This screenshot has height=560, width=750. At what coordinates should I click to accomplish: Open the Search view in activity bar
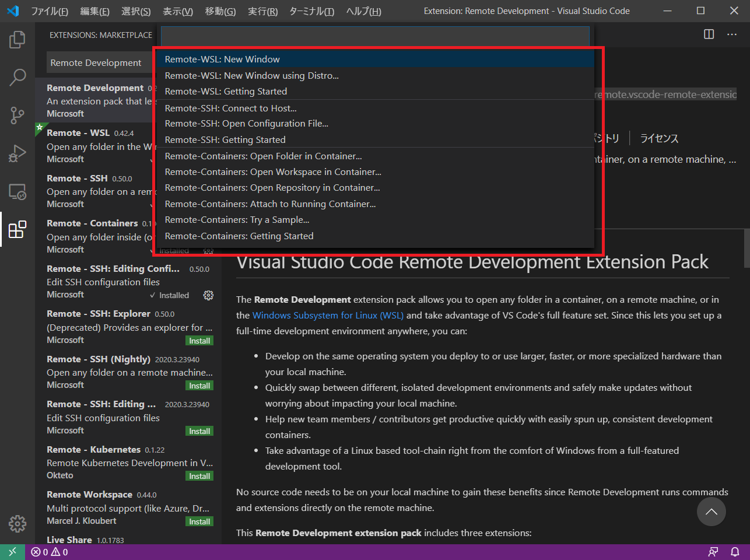(x=17, y=77)
